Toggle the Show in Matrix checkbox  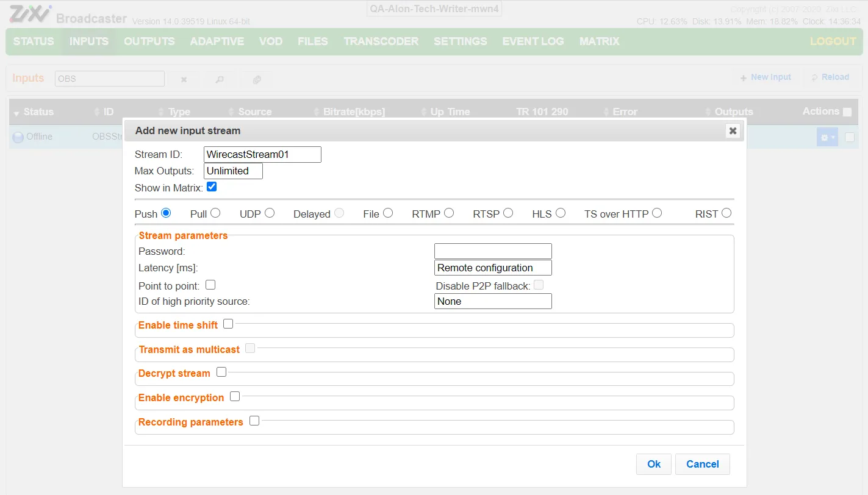(212, 187)
